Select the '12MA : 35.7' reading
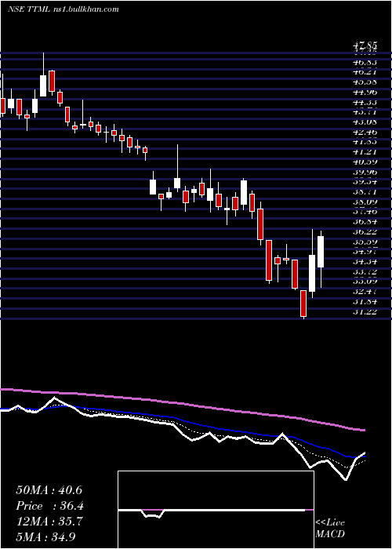This screenshot has width=392, height=549. pyautogui.click(x=49, y=522)
